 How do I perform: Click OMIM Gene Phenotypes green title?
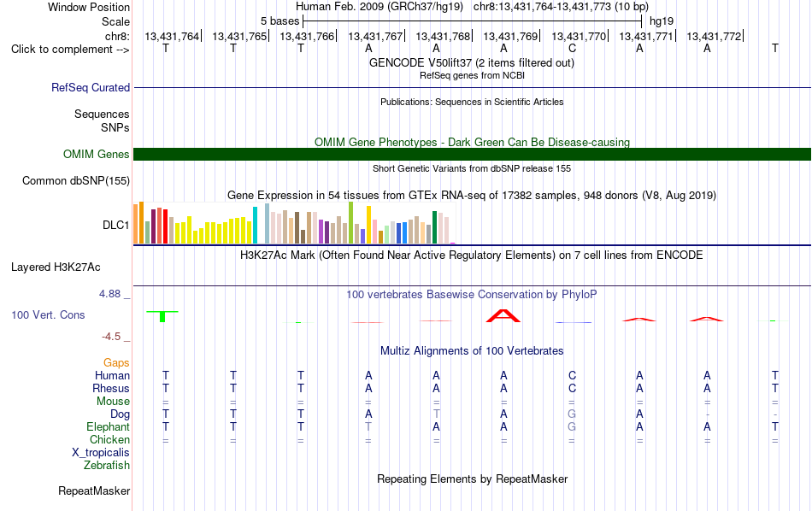(x=472, y=142)
